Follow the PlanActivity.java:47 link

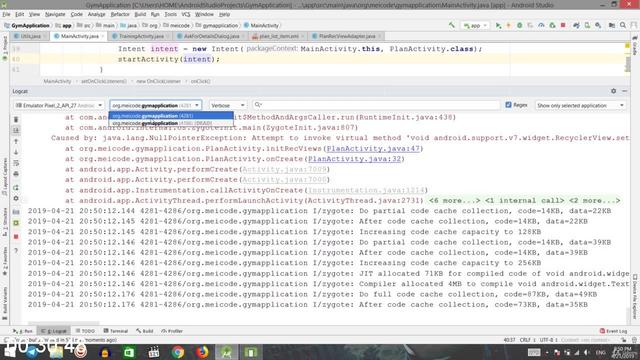[373, 149]
